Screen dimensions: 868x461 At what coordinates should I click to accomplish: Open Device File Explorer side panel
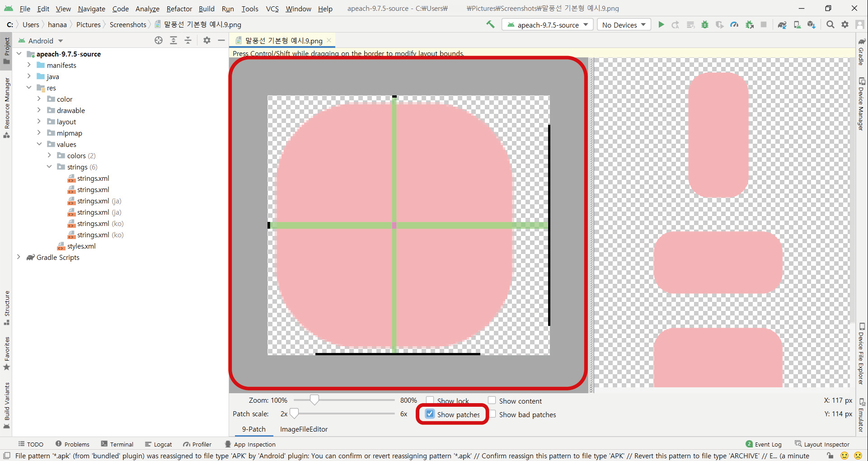[x=862, y=353]
